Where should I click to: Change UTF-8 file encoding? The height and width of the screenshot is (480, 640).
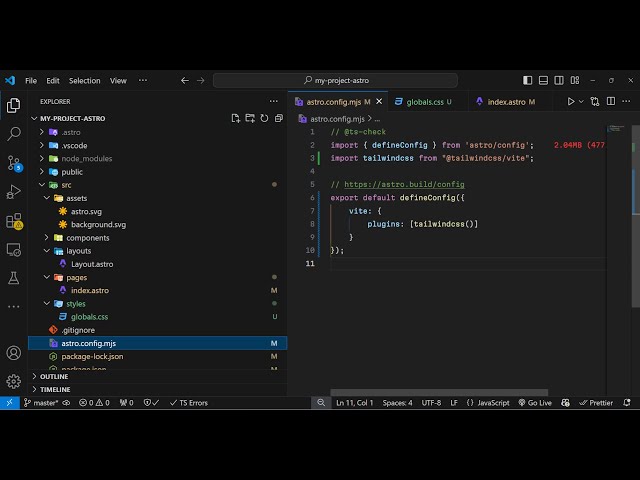point(431,402)
